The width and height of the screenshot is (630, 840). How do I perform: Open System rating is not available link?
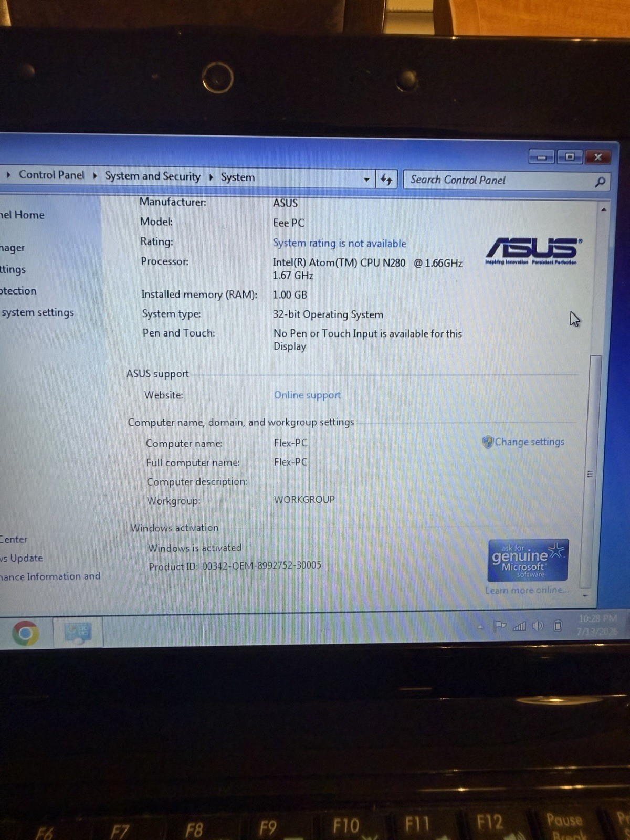[339, 243]
